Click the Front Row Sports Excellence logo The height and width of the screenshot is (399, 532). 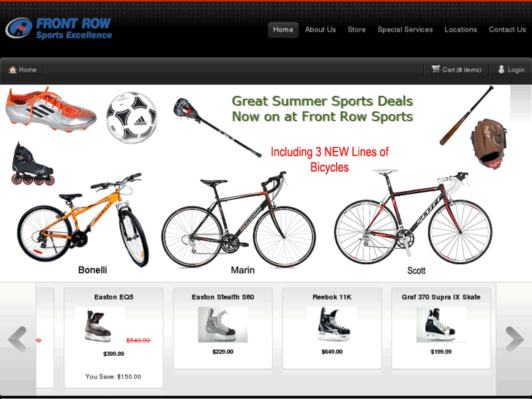point(59,28)
